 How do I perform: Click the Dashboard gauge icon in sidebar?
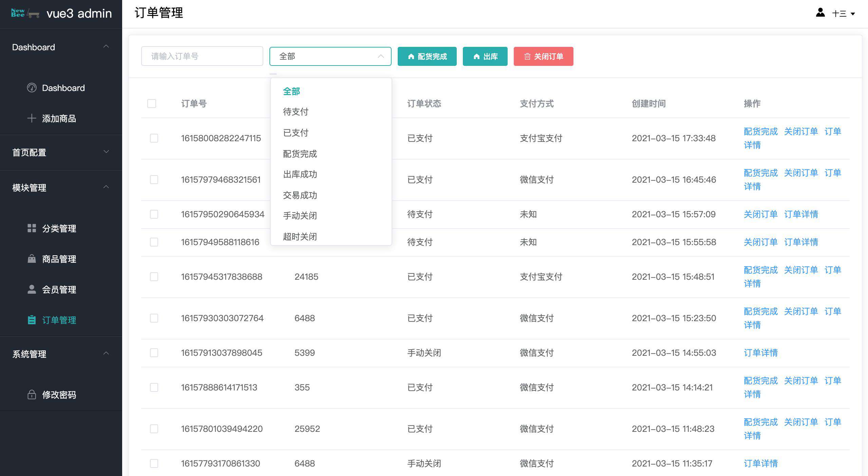[32, 88]
